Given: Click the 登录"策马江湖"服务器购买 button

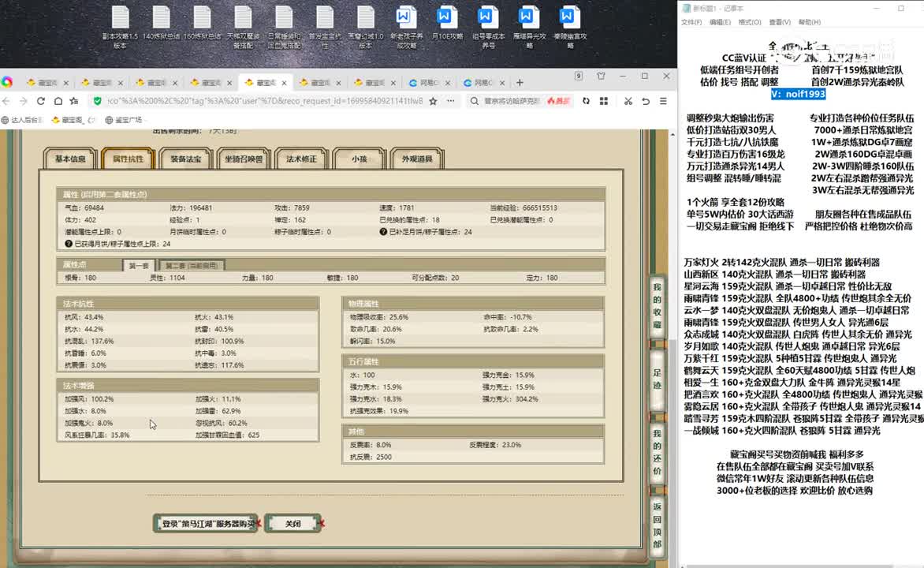Looking at the screenshot, I should coord(206,523).
